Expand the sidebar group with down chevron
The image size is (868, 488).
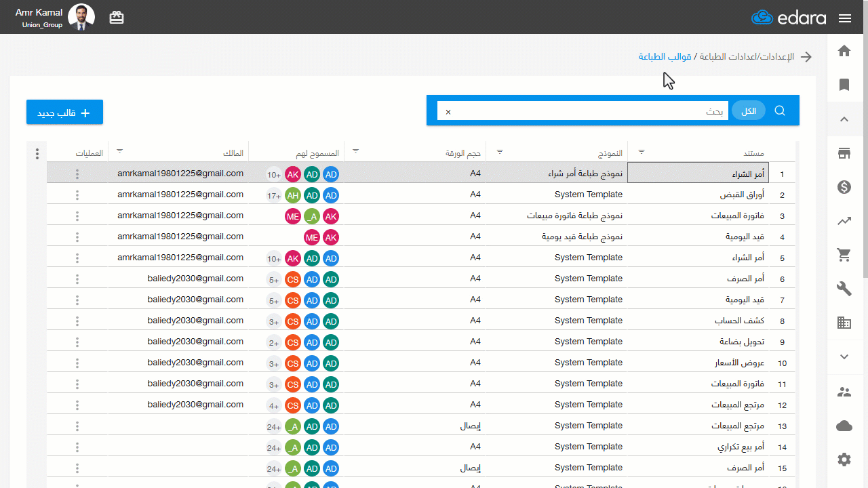844,357
